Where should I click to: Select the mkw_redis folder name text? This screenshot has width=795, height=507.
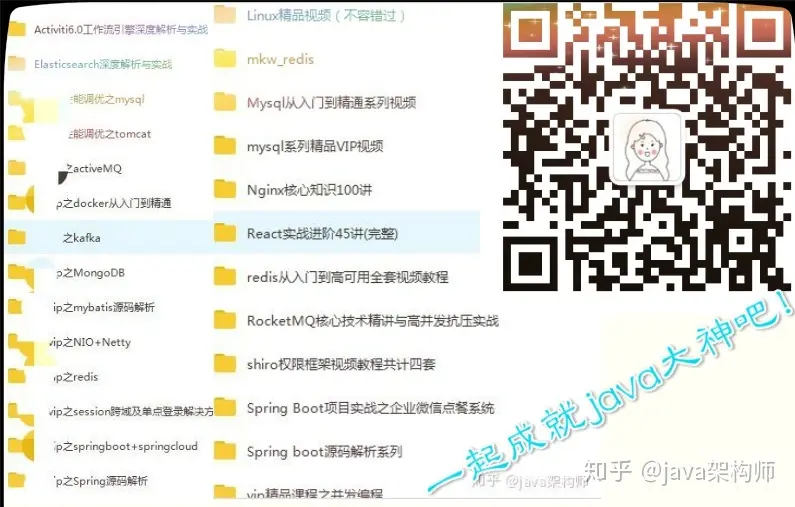280,59
